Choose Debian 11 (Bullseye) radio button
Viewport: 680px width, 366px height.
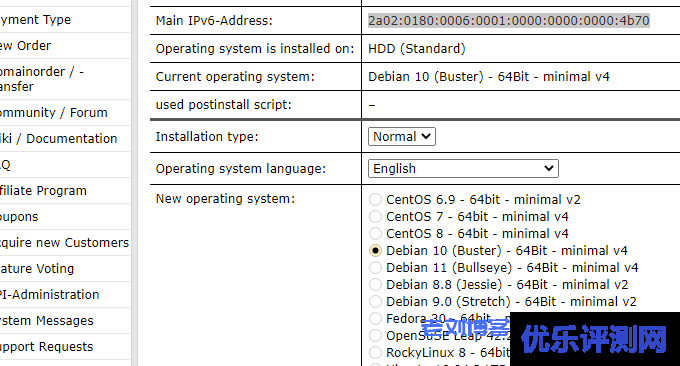pyautogui.click(x=375, y=268)
